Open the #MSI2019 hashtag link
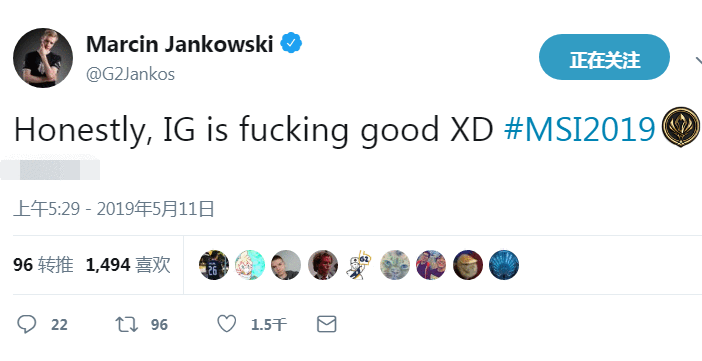Screen dimensions: 702x361 [579, 130]
